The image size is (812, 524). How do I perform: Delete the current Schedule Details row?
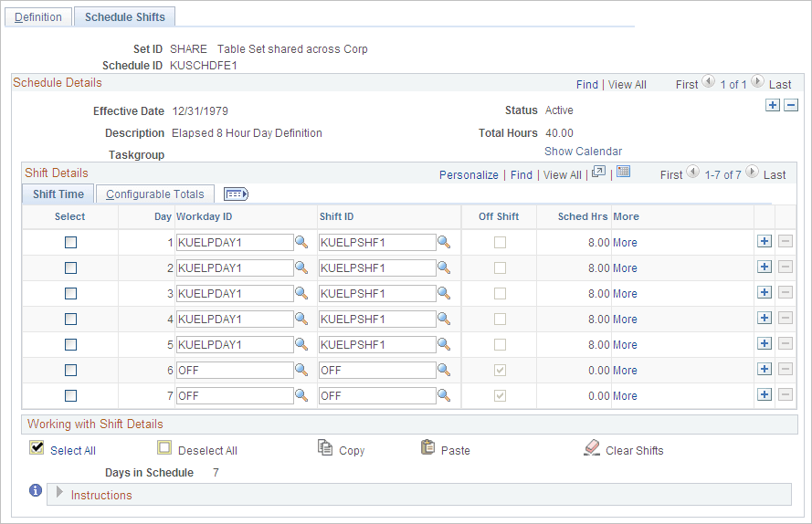(x=791, y=105)
